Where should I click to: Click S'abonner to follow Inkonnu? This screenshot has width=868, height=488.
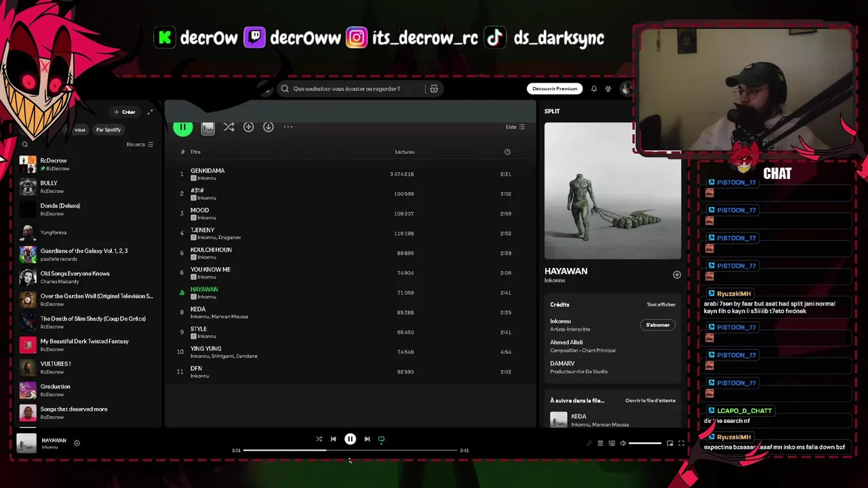(658, 325)
